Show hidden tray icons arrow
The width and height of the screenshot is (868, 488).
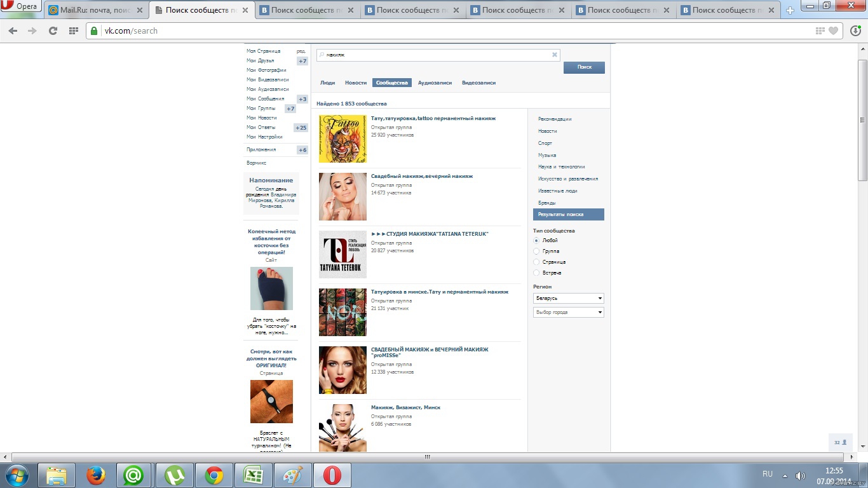785,475
